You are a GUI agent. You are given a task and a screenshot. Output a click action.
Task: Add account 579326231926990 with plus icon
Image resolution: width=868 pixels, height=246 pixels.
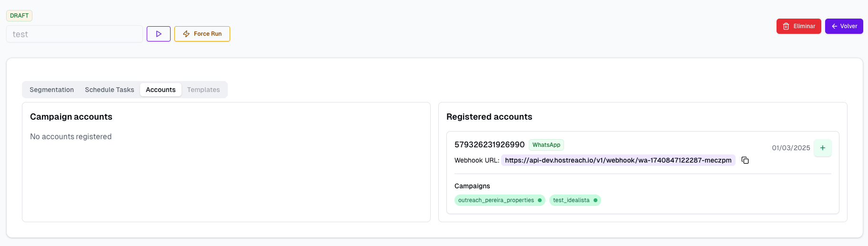tap(822, 148)
